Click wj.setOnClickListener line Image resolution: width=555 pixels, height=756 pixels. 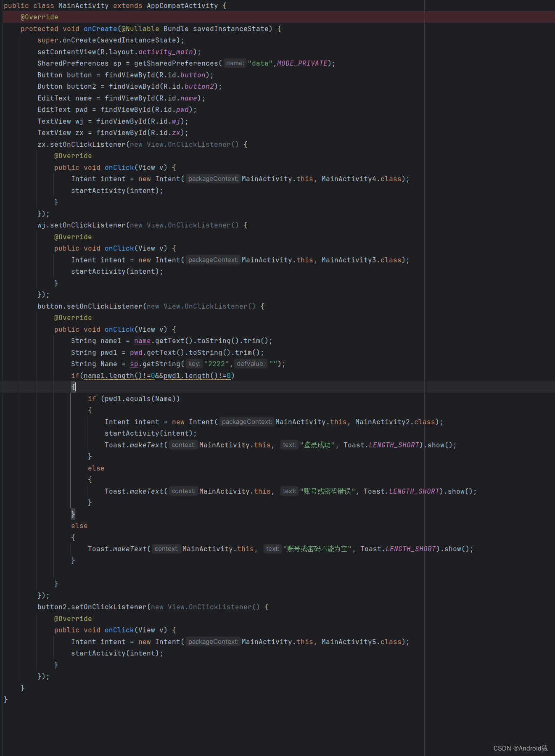click(142, 225)
